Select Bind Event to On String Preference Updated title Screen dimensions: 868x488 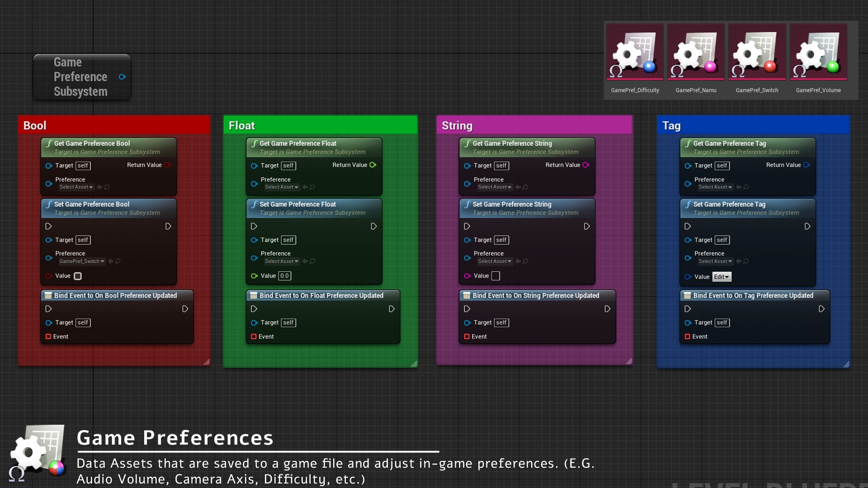[536, 296]
